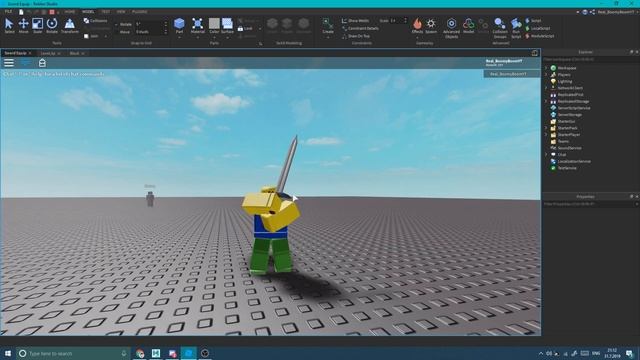
Task: Expand the StarterPack tree node
Action: (x=546, y=128)
